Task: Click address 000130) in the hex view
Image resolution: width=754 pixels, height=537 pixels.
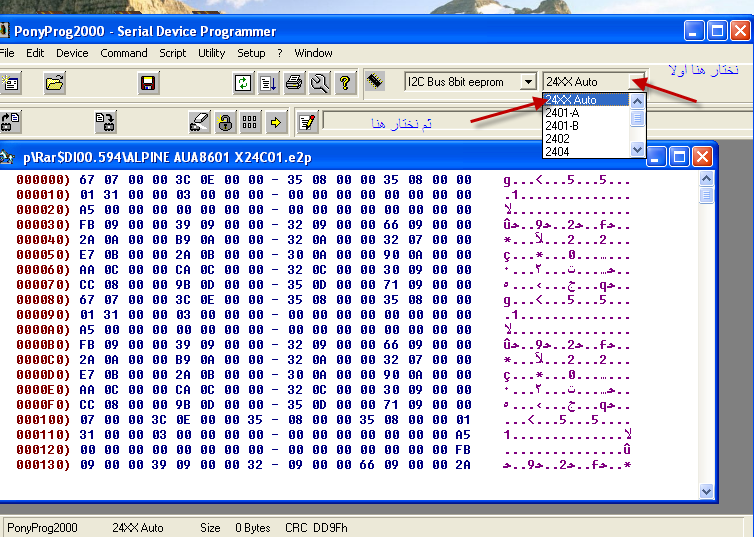Action: point(43,465)
